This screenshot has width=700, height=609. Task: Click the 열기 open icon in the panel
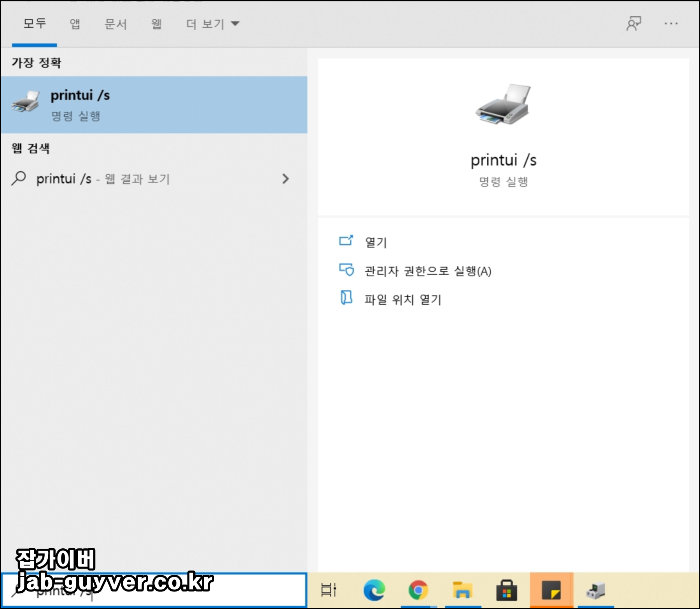(x=346, y=241)
